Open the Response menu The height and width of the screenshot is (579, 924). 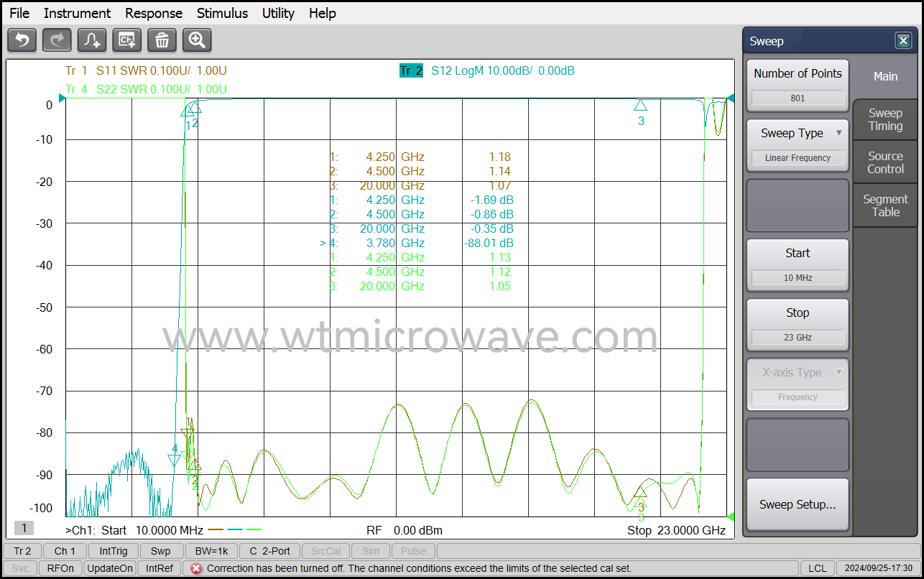coord(154,13)
